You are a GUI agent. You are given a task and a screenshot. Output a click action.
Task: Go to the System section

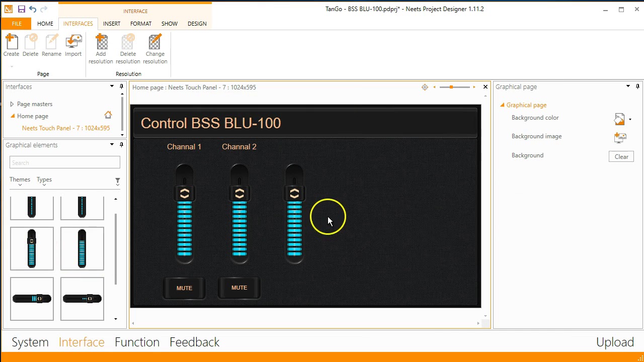pyautogui.click(x=30, y=342)
